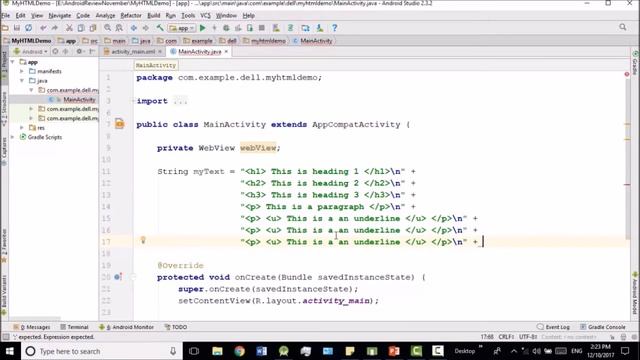Start debugging with the bug icon
The width and height of the screenshot is (640, 360).
click(x=226, y=28)
